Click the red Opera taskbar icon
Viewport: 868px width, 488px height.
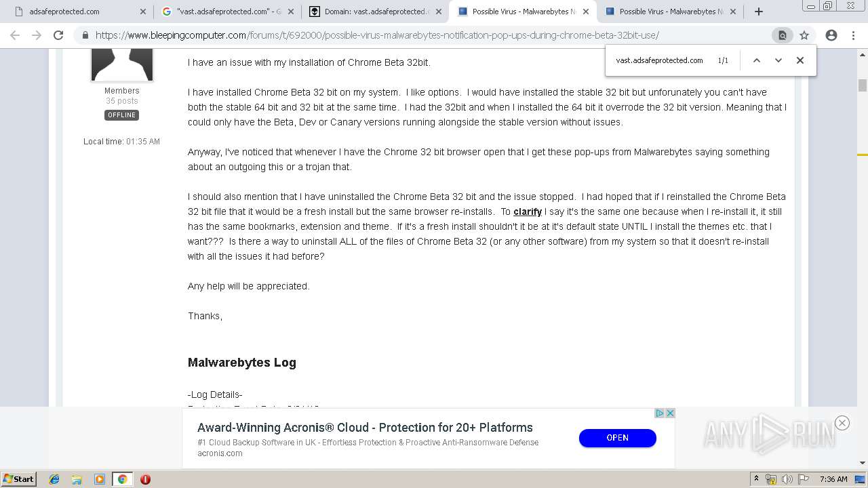tap(145, 479)
